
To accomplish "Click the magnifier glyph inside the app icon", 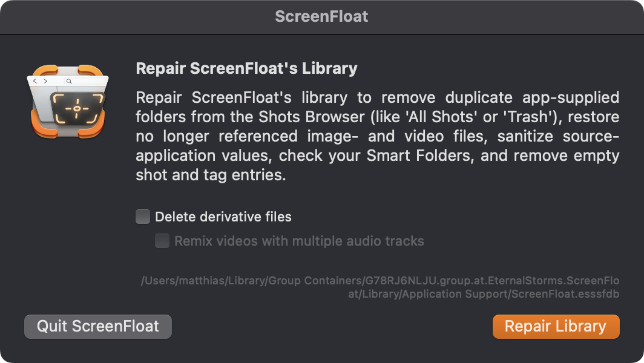I will 69,81.
